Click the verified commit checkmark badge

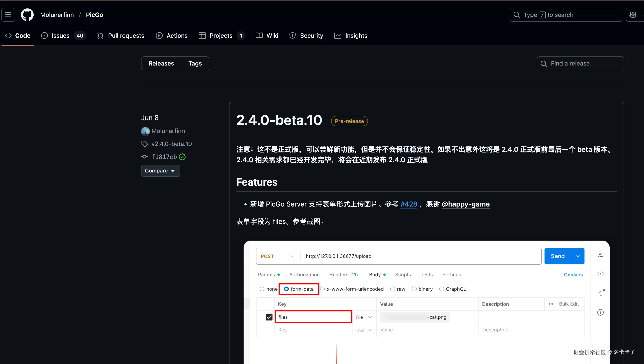182,157
